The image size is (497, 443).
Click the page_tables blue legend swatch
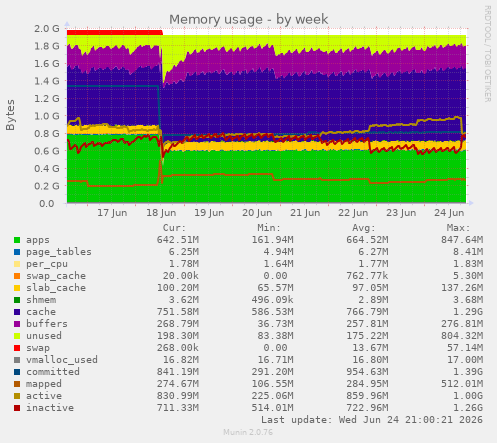(17, 252)
